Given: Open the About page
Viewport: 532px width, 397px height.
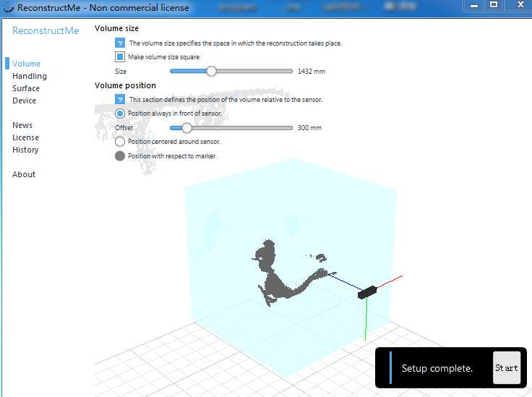Looking at the screenshot, I should pos(24,174).
